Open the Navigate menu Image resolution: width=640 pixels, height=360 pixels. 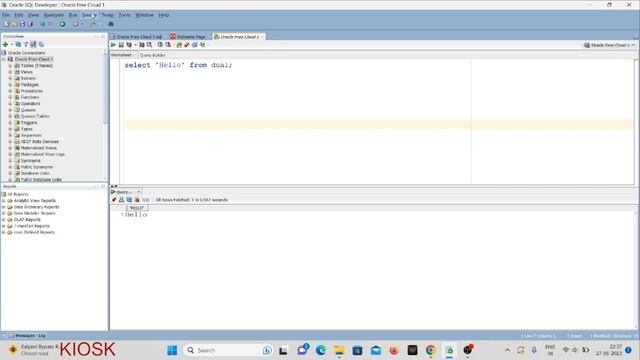(x=53, y=15)
